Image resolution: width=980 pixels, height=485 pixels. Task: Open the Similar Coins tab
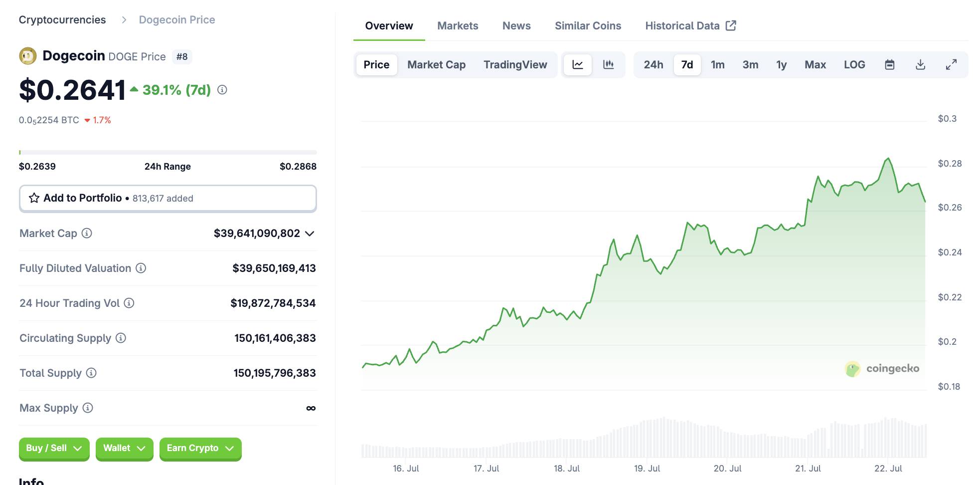[588, 26]
